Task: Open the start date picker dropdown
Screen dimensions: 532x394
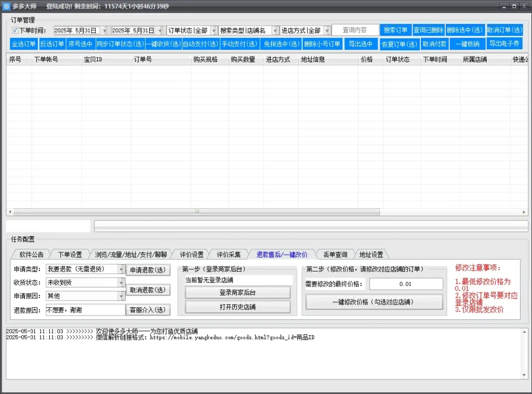Action: click(105, 31)
